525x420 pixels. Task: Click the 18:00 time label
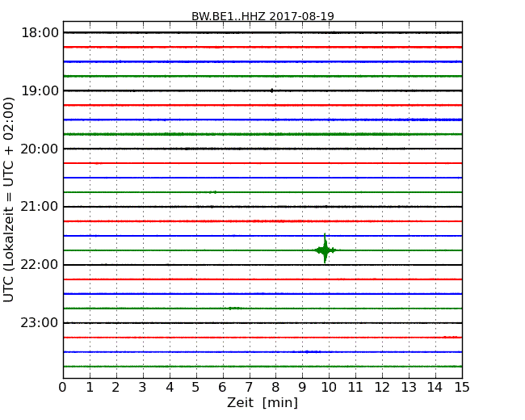(x=40, y=33)
